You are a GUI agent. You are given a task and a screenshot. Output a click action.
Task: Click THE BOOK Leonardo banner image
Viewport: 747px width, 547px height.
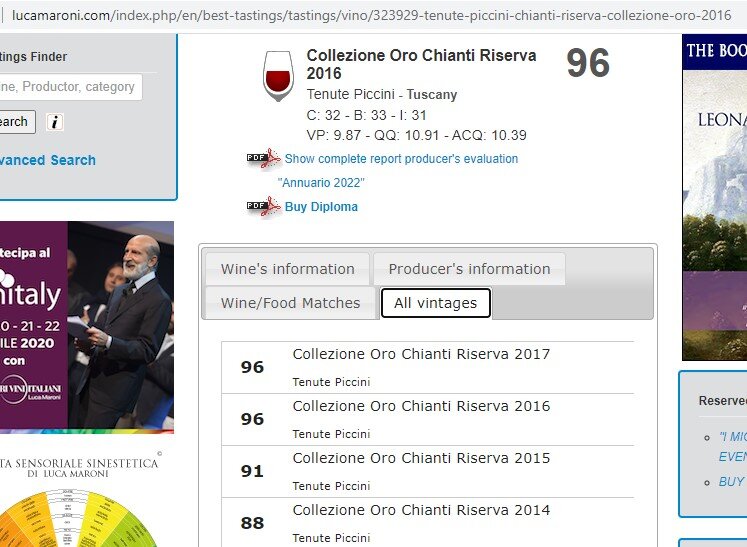point(715,197)
